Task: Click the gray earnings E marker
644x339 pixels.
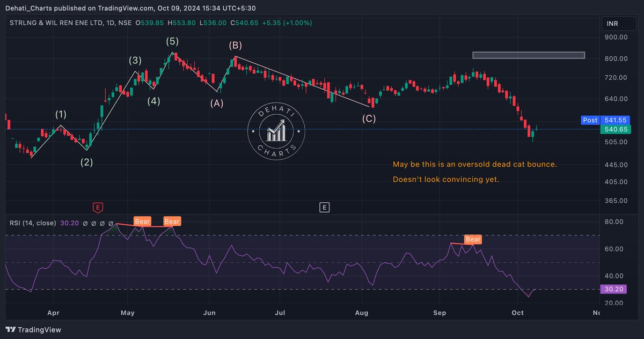Action: pyautogui.click(x=324, y=207)
